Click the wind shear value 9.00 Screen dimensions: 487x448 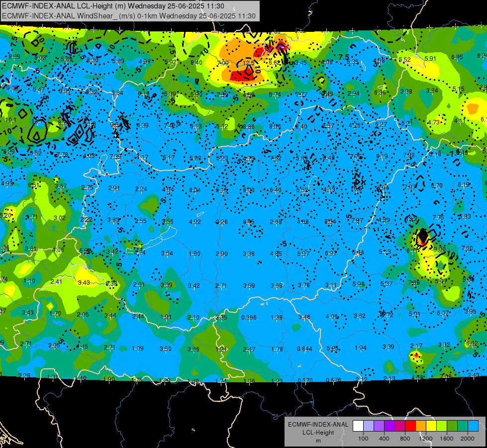[x=439, y=249]
